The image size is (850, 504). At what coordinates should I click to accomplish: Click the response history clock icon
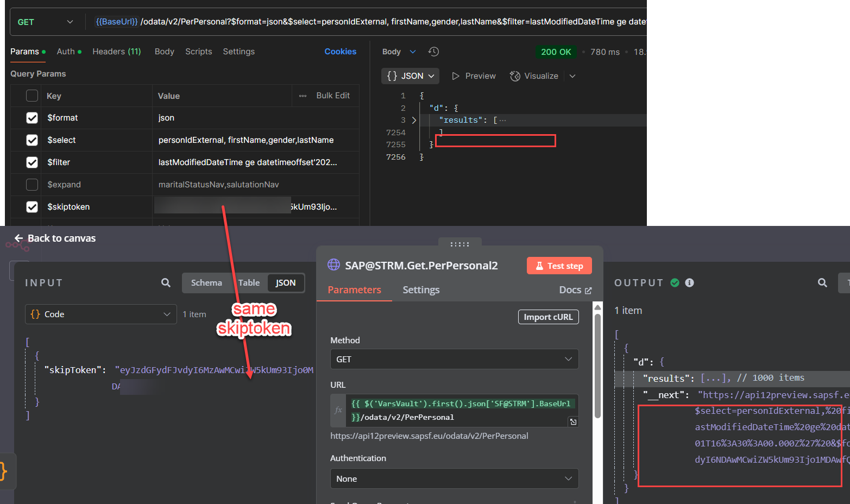point(433,51)
